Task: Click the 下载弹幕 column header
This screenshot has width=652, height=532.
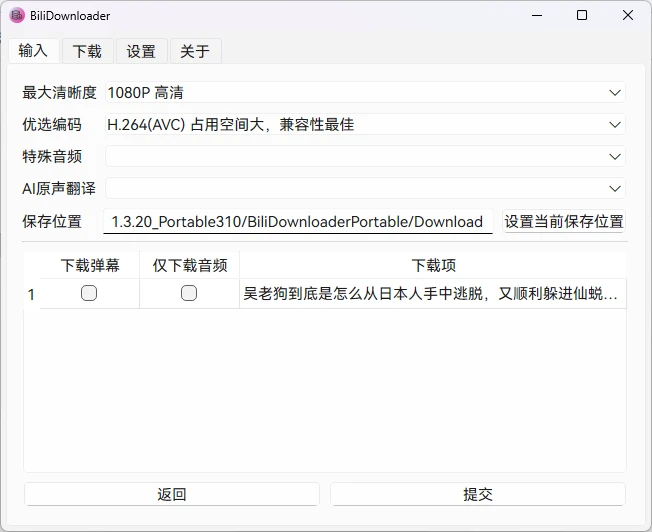Action: [90, 265]
